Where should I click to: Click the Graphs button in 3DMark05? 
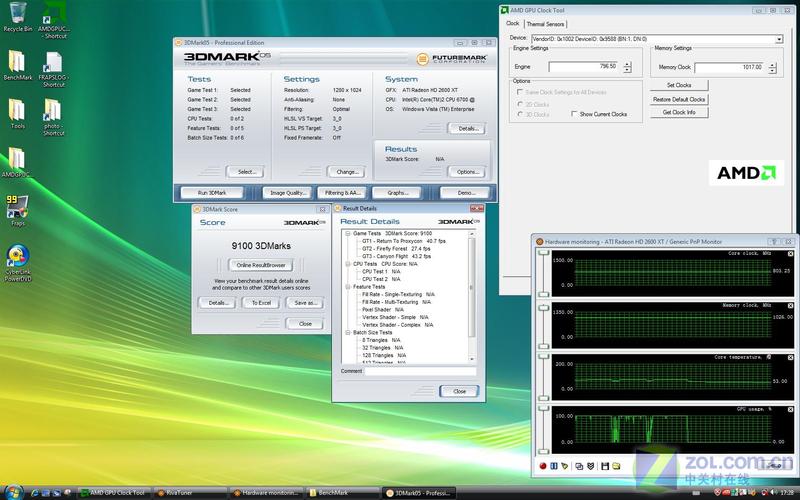click(397, 193)
